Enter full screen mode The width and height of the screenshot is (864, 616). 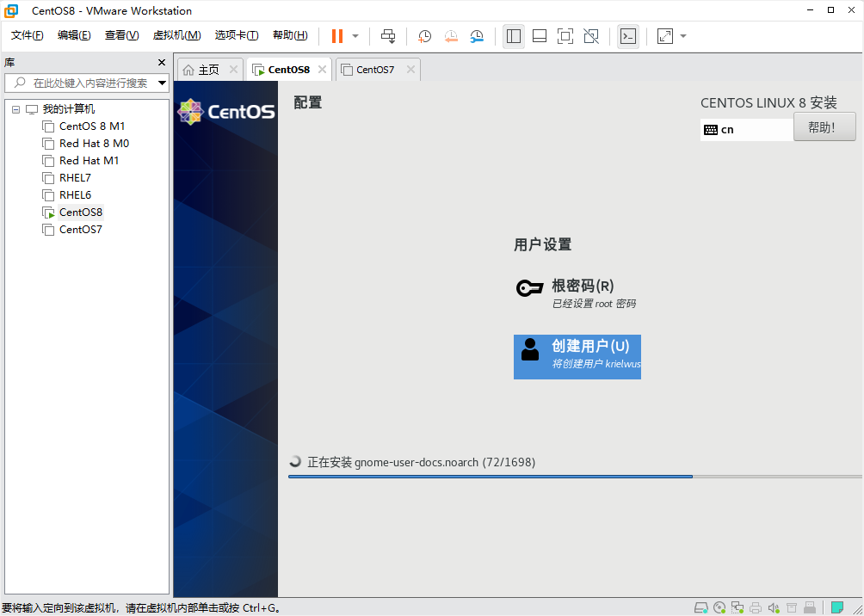(x=565, y=36)
